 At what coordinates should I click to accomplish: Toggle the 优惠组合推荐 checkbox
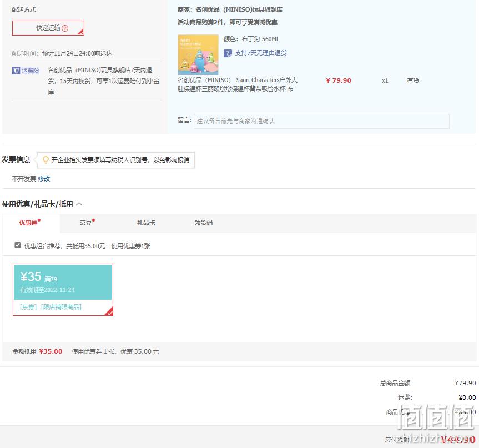(17, 245)
